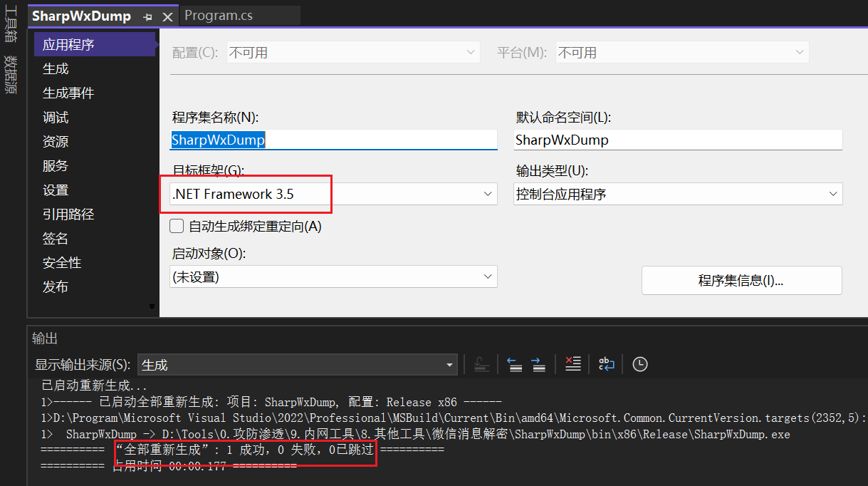The height and width of the screenshot is (486, 868).
Task: Open the 数据源 side panel
Action: coord(10,75)
